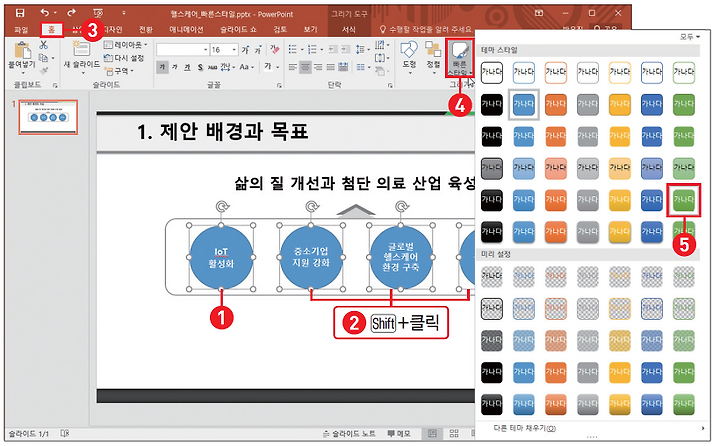This screenshot has height=446, width=720.
Task: Select the IoT 활성화 circle shape
Action: click(x=221, y=257)
